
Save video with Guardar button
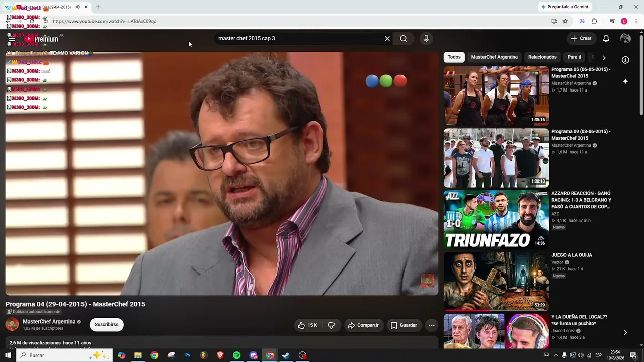coord(404,325)
